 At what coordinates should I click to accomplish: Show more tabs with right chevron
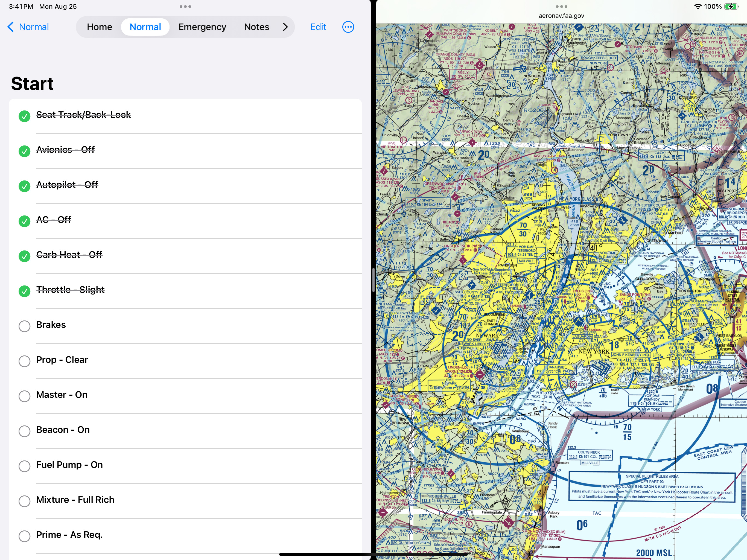285,27
